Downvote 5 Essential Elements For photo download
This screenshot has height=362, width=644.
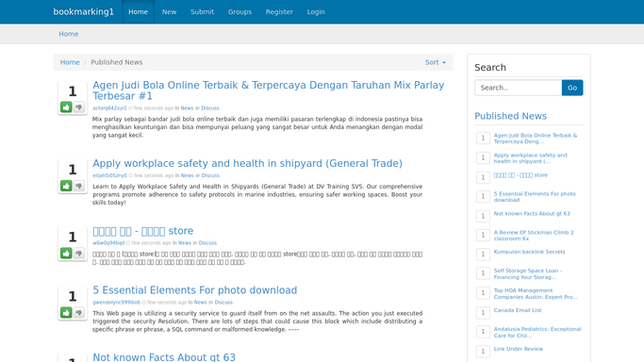[79, 312]
